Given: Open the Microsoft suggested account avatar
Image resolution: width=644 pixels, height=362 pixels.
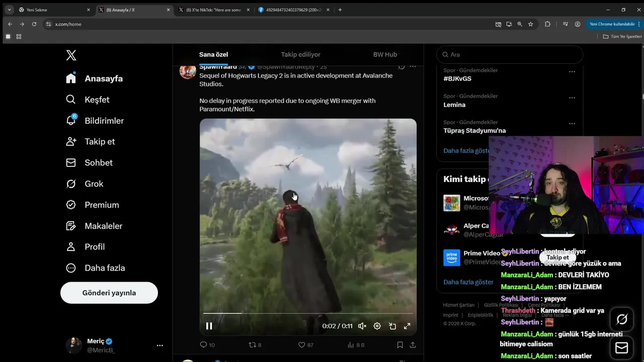Looking at the screenshot, I should (452, 203).
